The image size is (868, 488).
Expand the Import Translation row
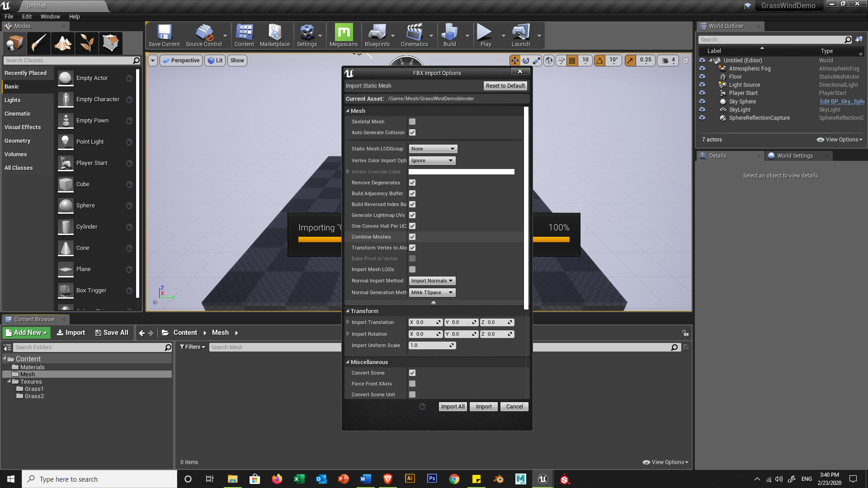tap(348, 322)
